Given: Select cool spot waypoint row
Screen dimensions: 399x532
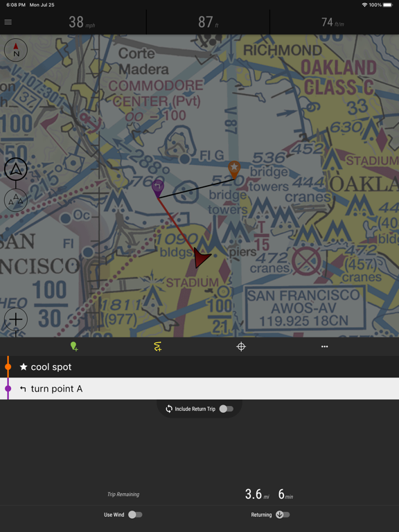Looking at the screenshot, I should point(199,366).
